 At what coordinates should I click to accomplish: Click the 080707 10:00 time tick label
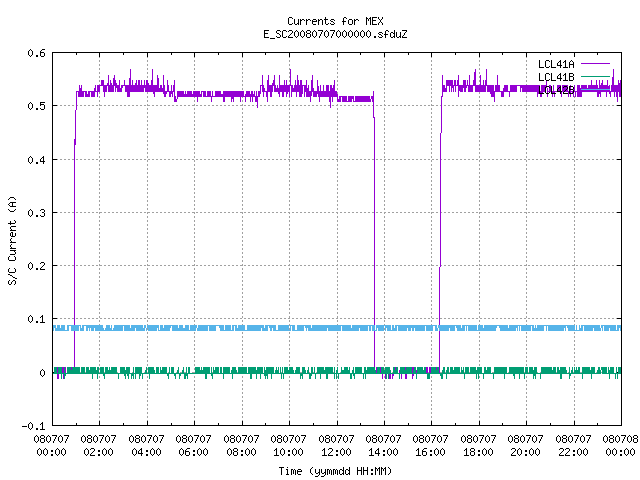pyautogui.click(x=289, y=445)
